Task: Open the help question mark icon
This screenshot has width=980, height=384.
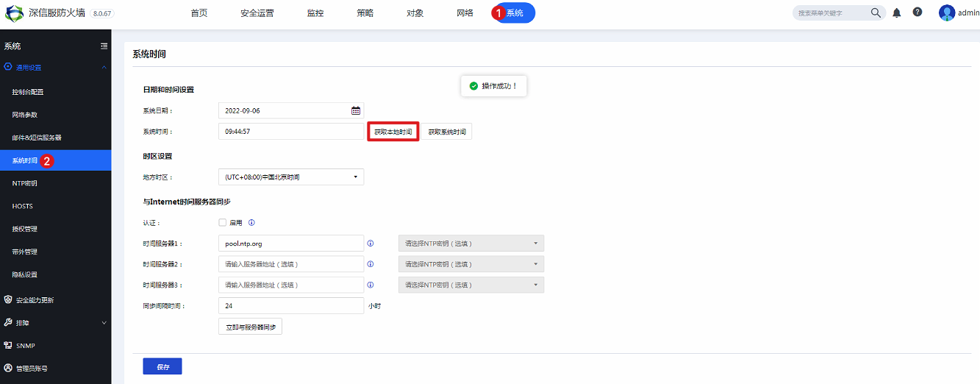Action: click(x=918, y=13)
